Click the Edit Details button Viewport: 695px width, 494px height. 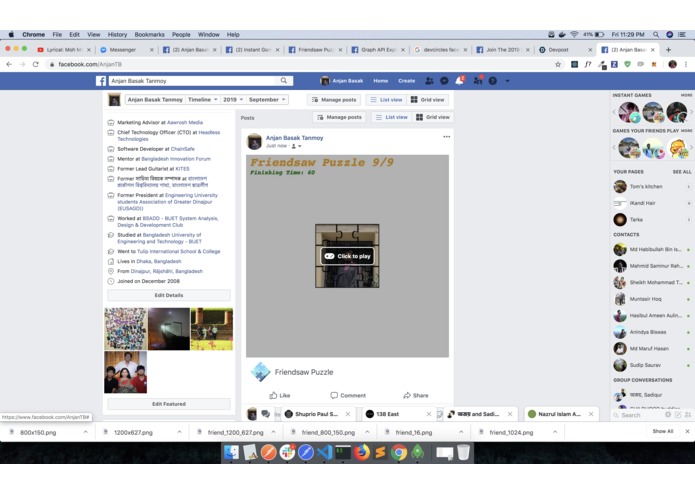(x=169, y=295)
